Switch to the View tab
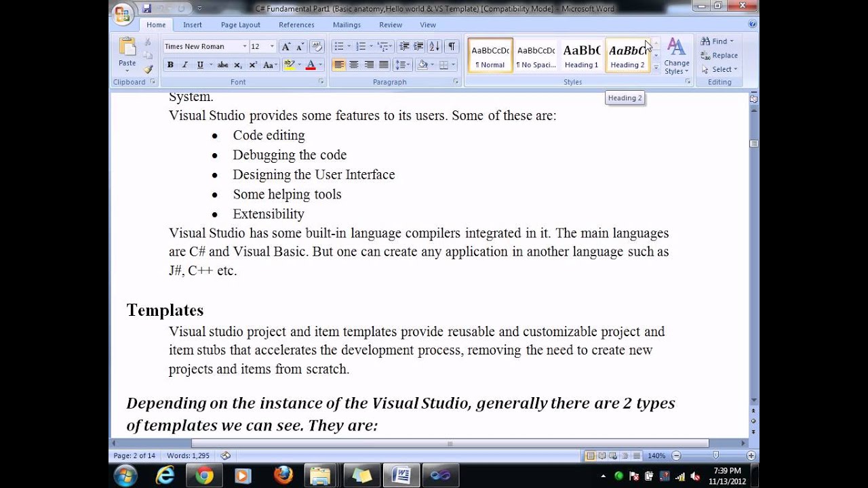The image size is (868, 488). [428, 25]
